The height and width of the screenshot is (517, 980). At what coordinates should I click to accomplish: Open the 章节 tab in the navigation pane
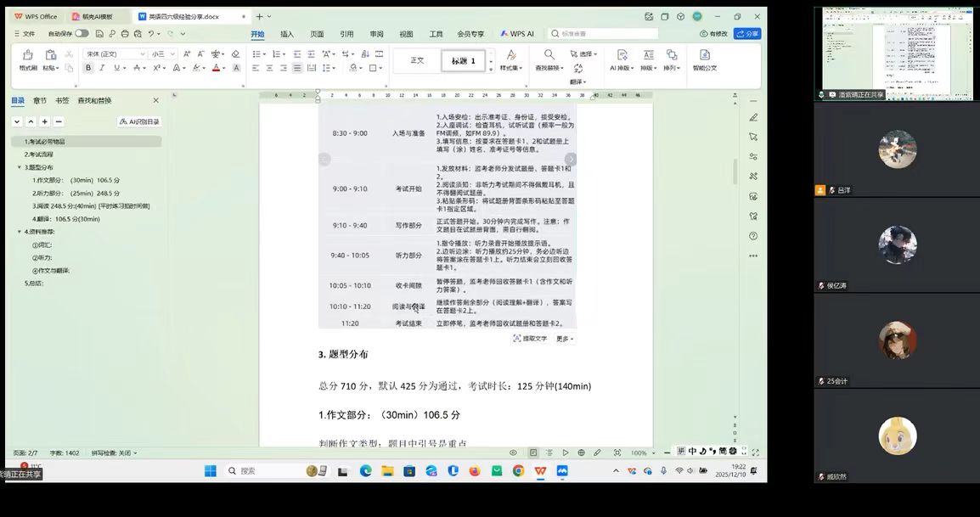click(x=40, y=100)
